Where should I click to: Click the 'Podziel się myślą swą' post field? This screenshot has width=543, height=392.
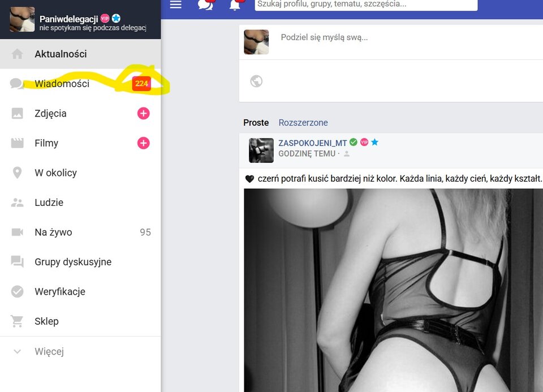click(396, 38)
